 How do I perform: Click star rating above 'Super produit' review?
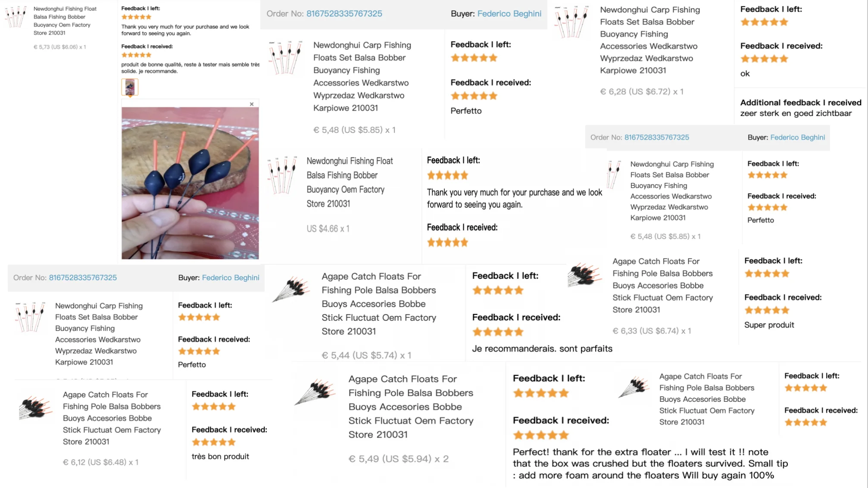pyautogui.click(x=767, y=310)
